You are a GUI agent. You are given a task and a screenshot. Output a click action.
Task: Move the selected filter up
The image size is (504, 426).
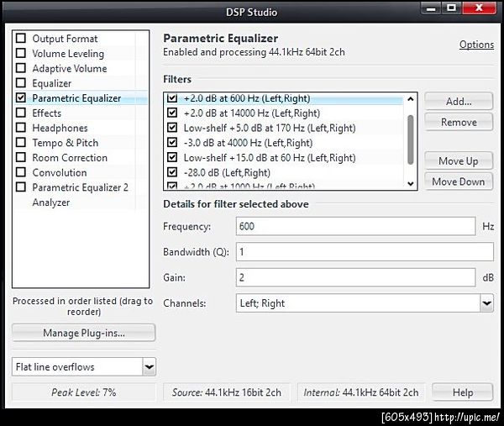(459, 160)
